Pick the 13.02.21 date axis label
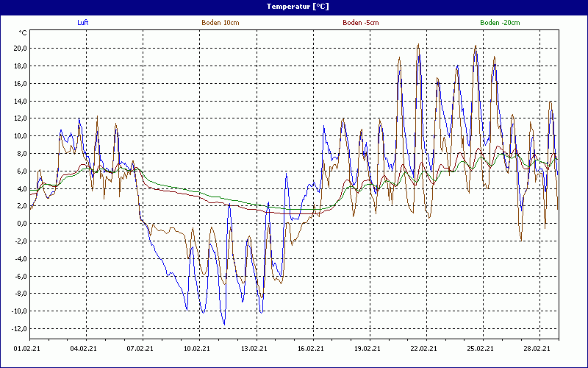The image size is (588, 368). point(254,350)
